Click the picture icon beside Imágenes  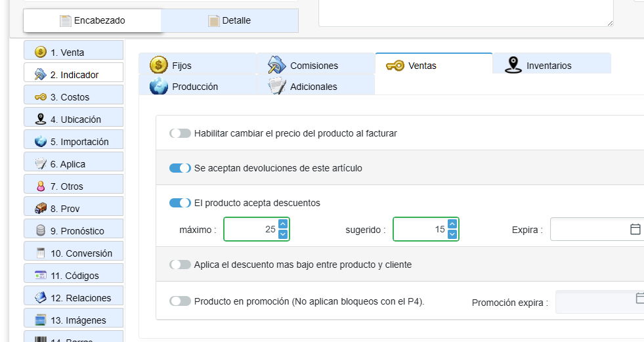[41, 320]
